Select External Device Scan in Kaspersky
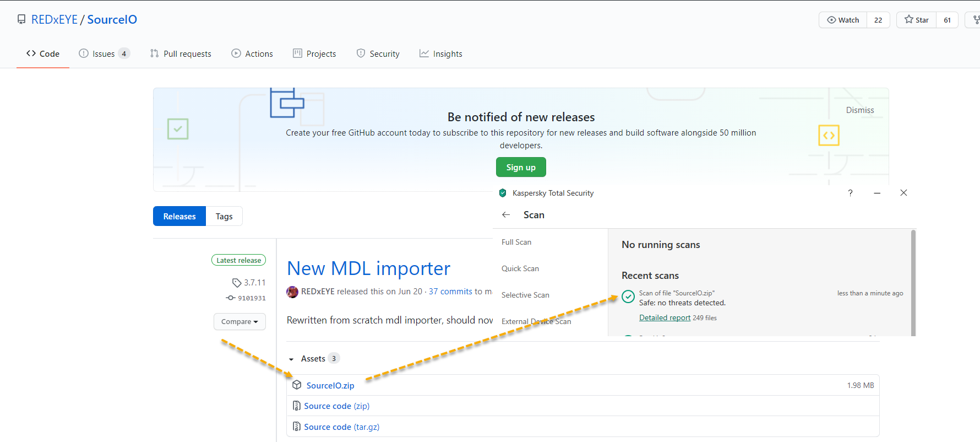The width and height of the screenshot is (980, 442). tap(536, 321)
